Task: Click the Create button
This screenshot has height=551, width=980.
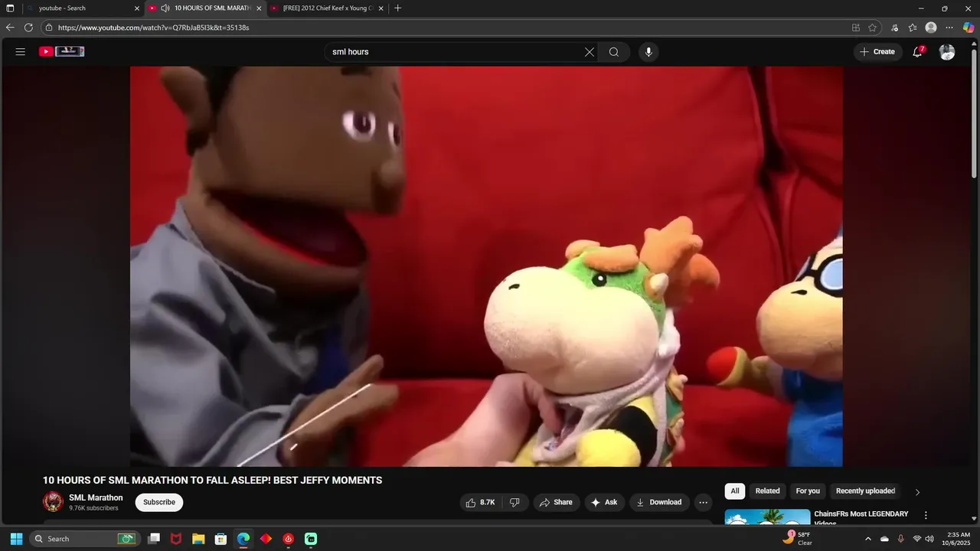Action: click(877, 52)
